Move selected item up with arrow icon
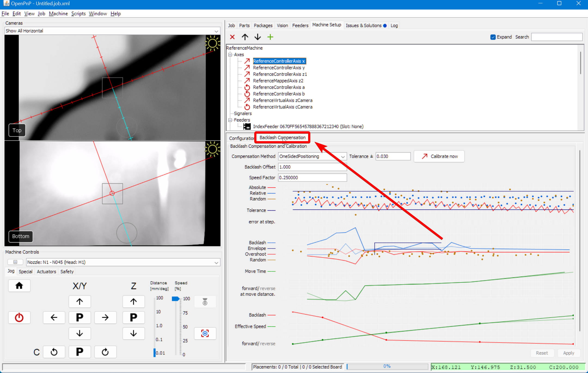The width and height of the screenshot is (588, 373). (245, 37)
